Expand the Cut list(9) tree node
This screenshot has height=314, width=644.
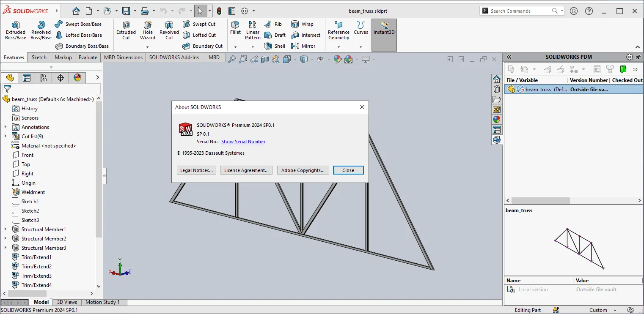(6, 136)
